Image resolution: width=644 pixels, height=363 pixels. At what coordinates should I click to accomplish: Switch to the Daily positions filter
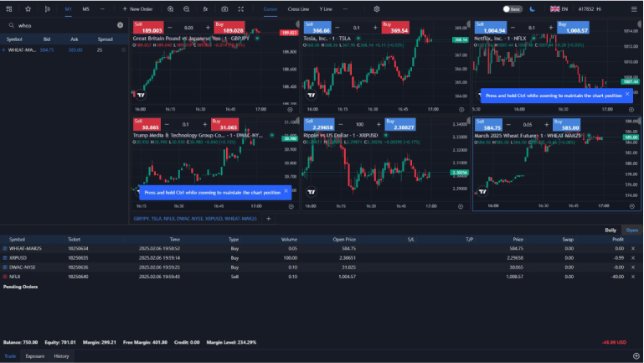(611, 231)
